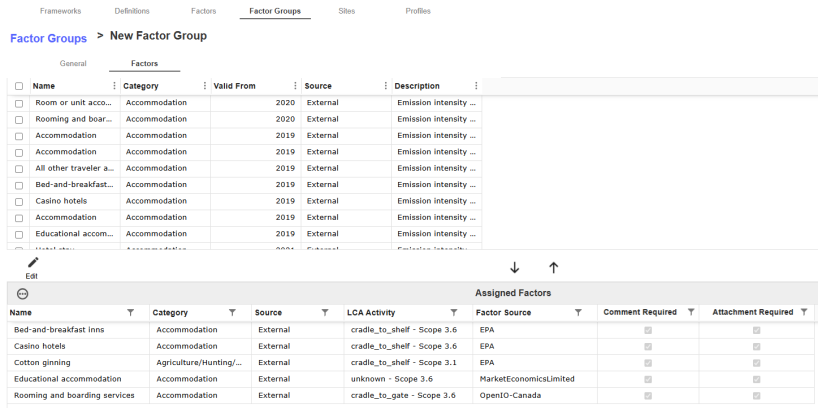Open the Assigned Factors ellipsis options
This screenshot has height=408, width=818.
tap(23, 293)
